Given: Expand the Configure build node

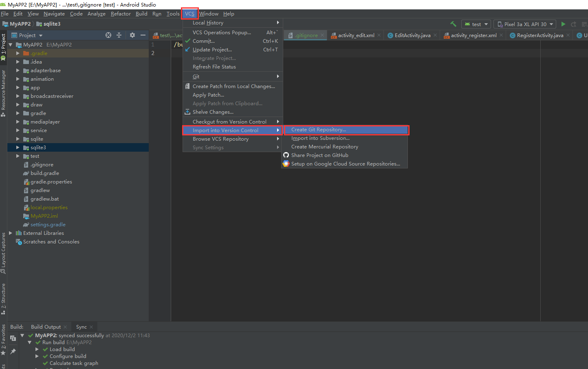Looking at the screenshot, I should tap(37, 356).
